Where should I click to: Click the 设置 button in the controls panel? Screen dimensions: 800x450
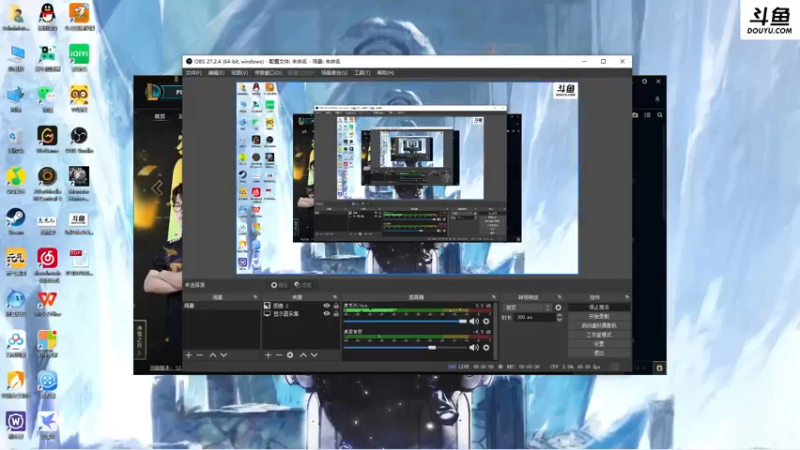[599, 344]
